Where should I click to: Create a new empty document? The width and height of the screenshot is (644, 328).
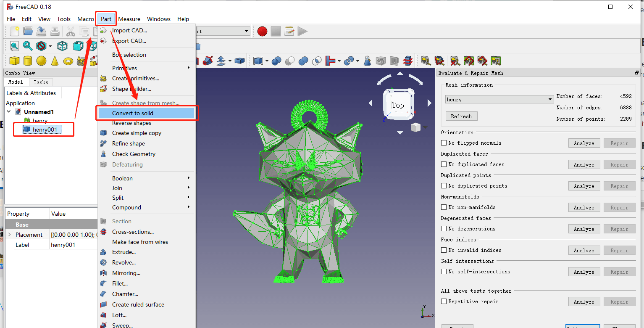(x=14, y=31)
